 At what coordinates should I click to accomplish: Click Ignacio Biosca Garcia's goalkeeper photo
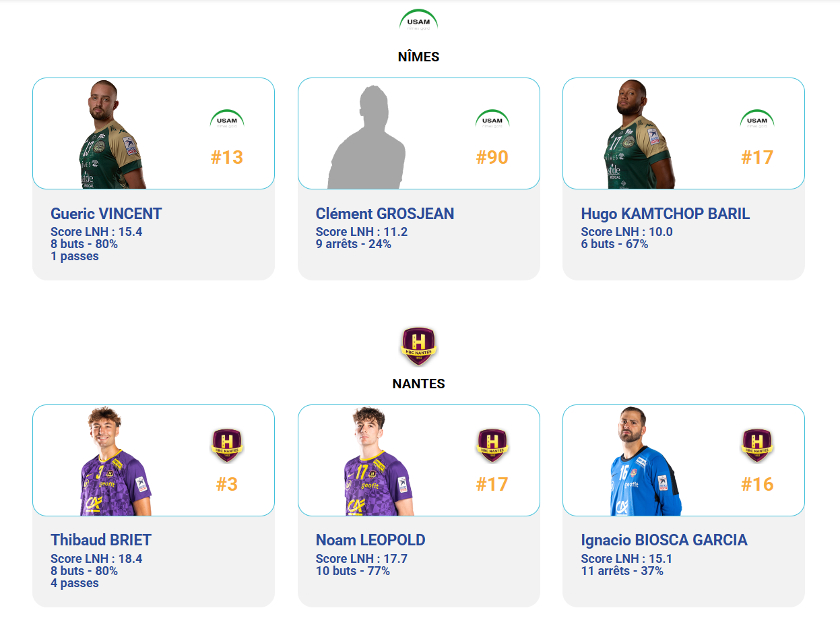[x=641, y=465]
